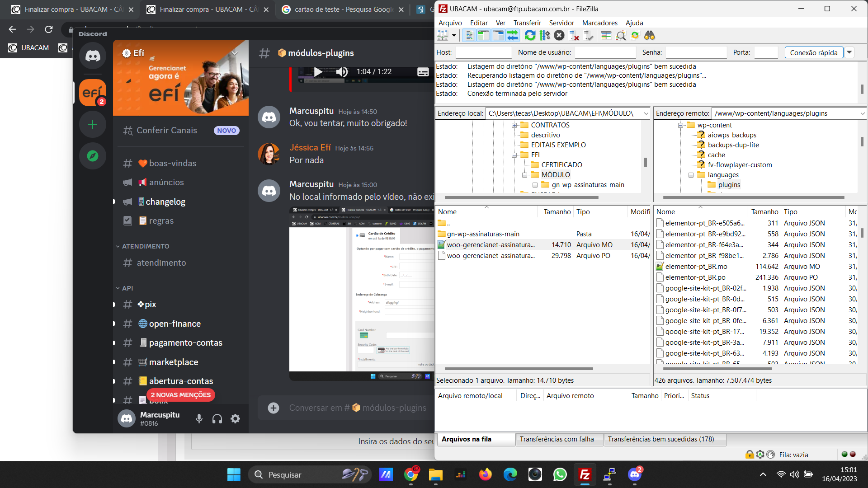Mute microphone in Discord user panel

[199, 419]
